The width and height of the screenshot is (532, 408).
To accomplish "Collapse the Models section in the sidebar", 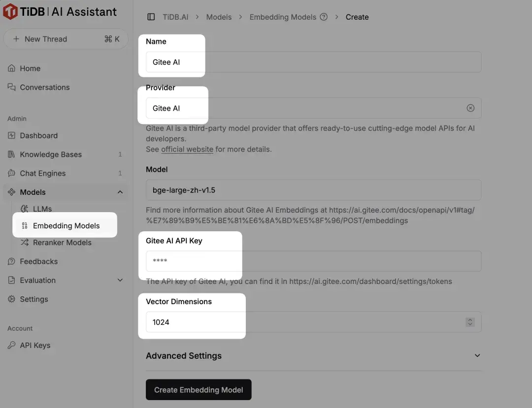I will [x=120, y=192].
